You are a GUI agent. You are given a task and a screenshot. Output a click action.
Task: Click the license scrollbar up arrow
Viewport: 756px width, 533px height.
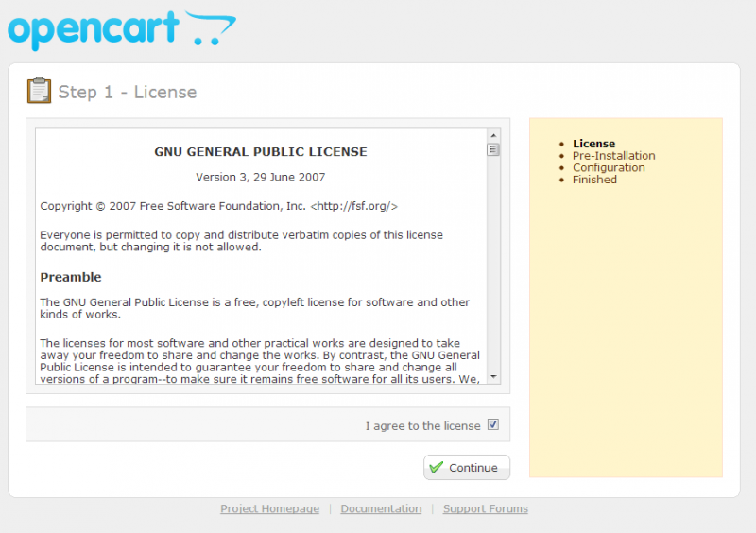493,135
